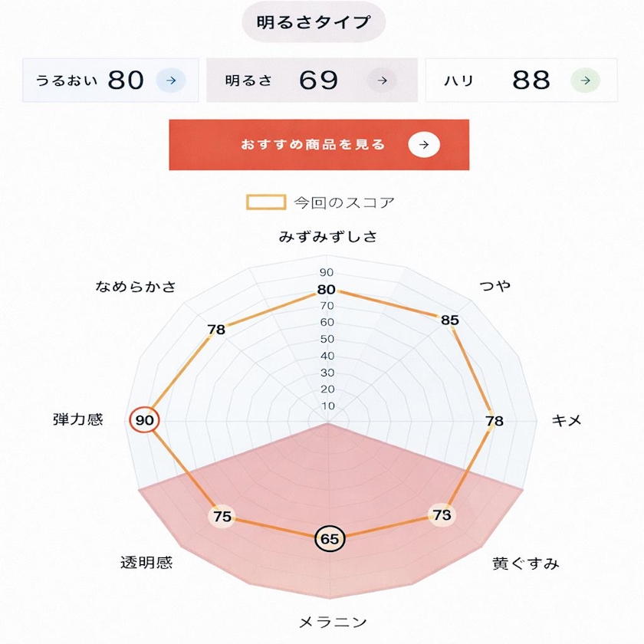Click the arrow icon beside 明るさ 69

pyautogui.click(x=382, y=80)
